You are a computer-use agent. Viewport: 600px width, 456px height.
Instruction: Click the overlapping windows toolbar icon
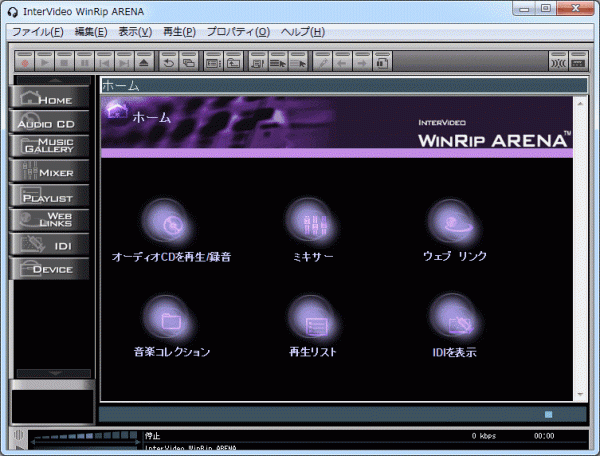coord(189,62)
